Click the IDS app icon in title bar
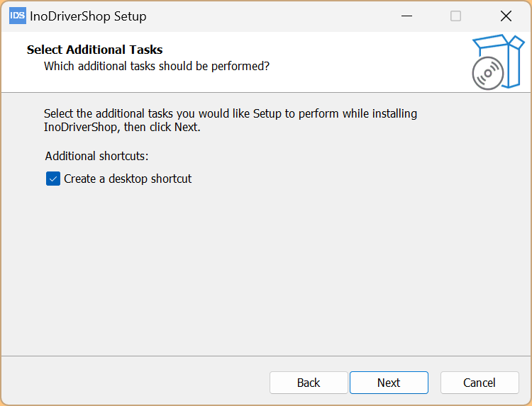532x406 pixels. 18,16
